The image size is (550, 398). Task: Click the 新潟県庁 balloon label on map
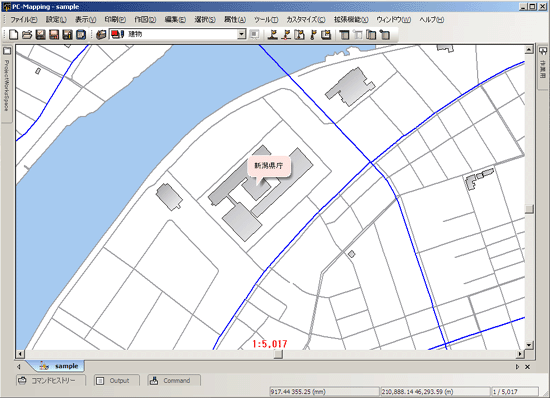pyautogui.click(x=269, y=166)
